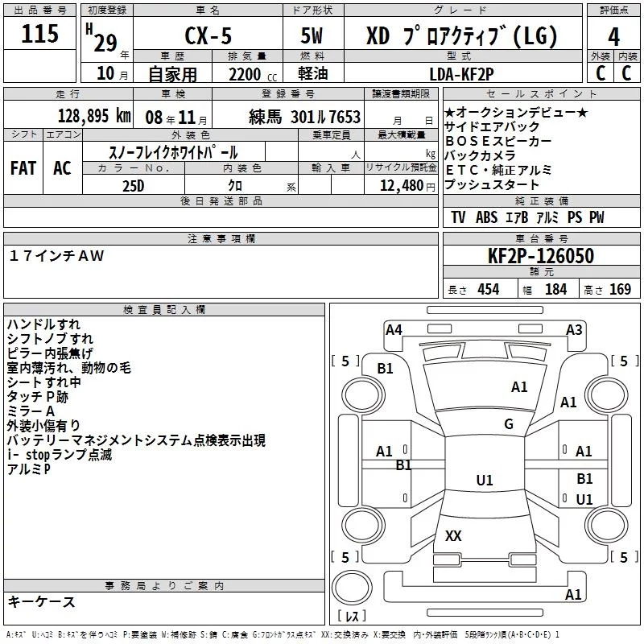Click the FAT shift type cell
Screen dimensions: 644x644
tap(23, 168)
